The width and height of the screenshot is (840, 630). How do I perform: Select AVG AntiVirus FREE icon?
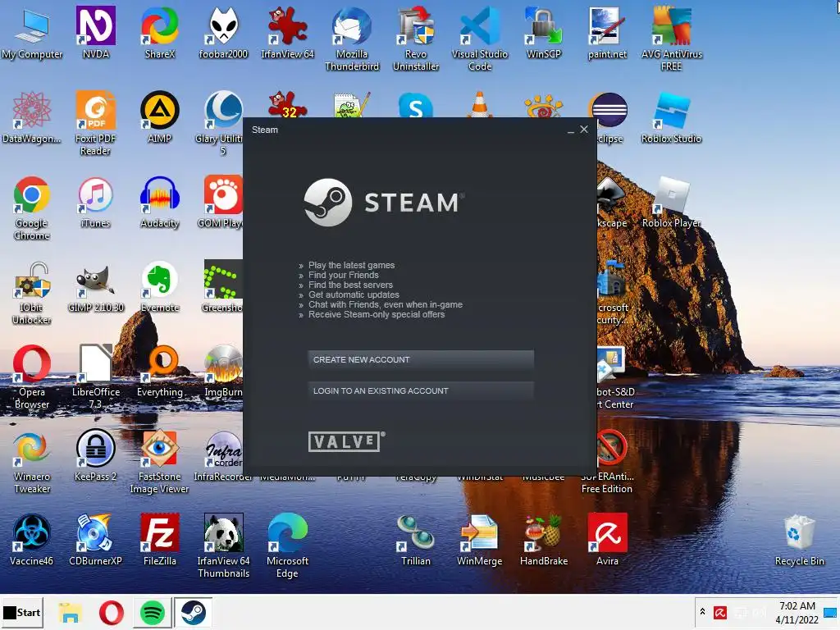coord(671,39)
